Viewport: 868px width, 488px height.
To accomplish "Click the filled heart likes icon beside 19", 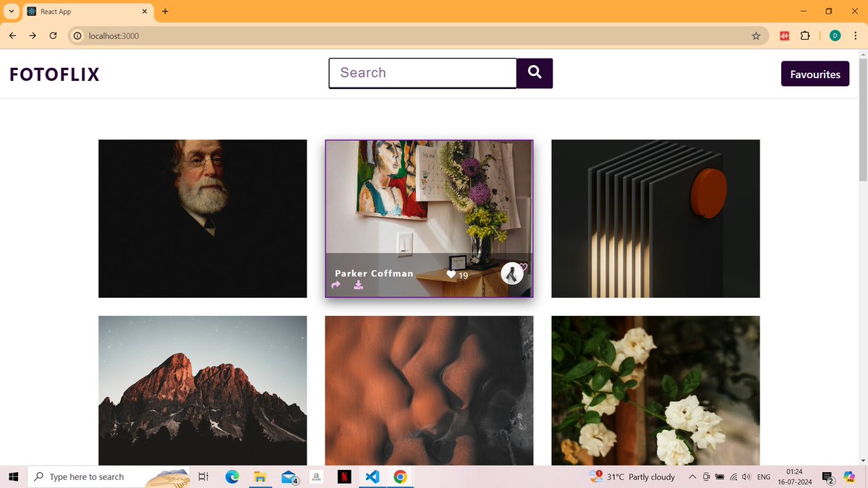I will pos(451,275).
